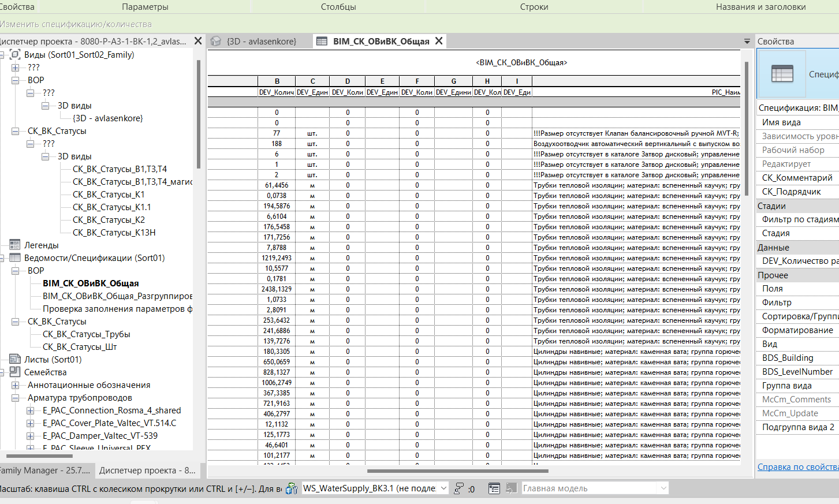839x504 pixels.
Task: Open the Worksets dialog icon in status bar
Action: pyautogui.click(x=292, y=488)
